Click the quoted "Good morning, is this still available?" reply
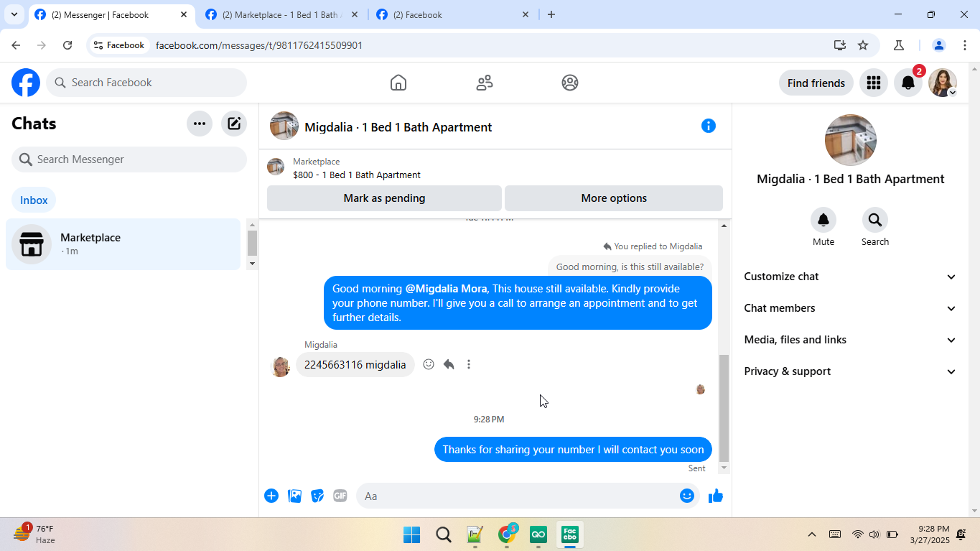 coord(630,267)
